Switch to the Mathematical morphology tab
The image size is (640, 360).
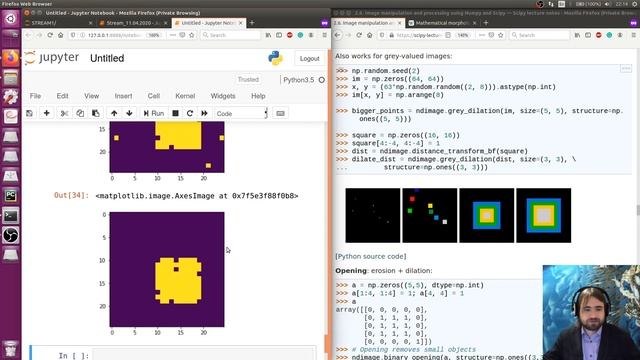click(442, 23)
